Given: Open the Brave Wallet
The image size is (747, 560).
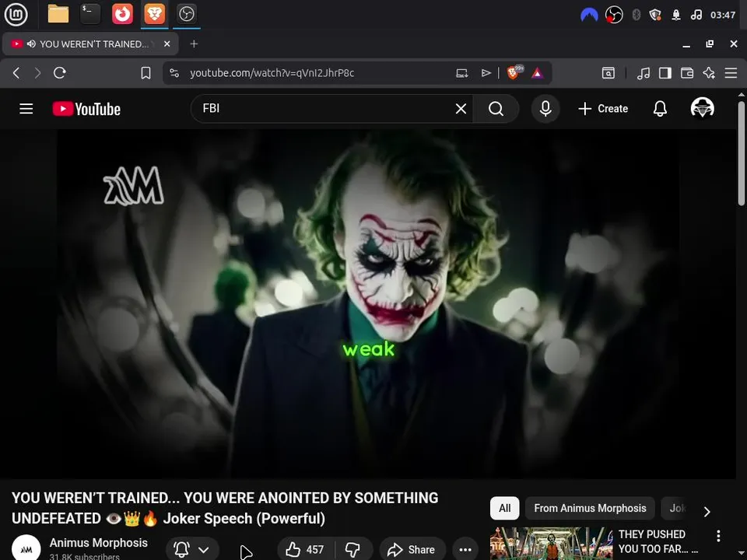Looking at the screenshot, I should [687, 73].
